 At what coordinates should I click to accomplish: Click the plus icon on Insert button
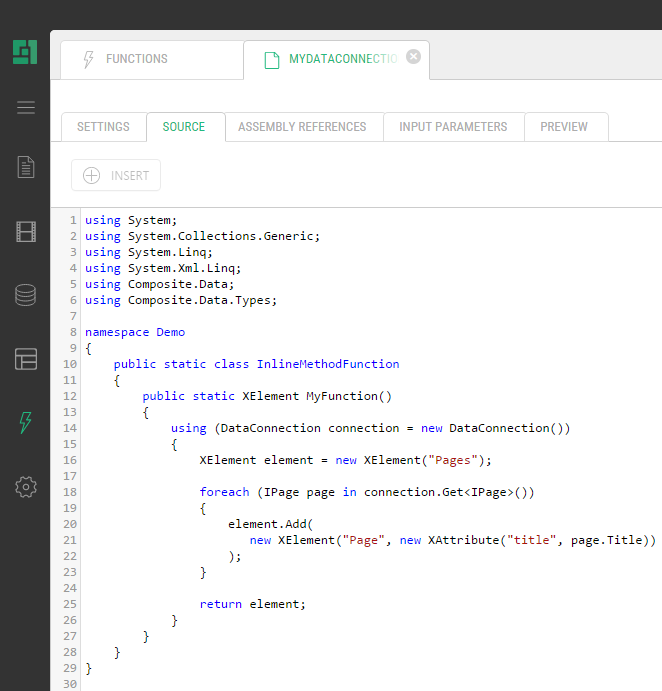[x=91, y=176]
